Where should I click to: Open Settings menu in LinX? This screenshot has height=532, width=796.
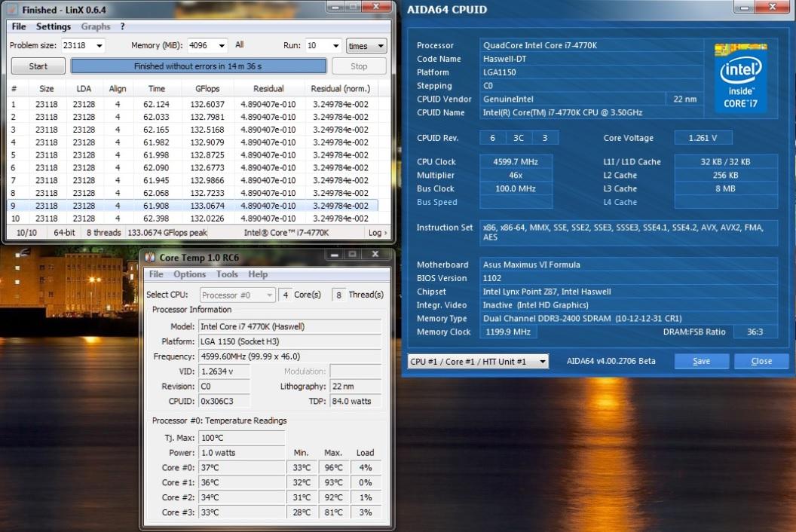pos(54,26)
